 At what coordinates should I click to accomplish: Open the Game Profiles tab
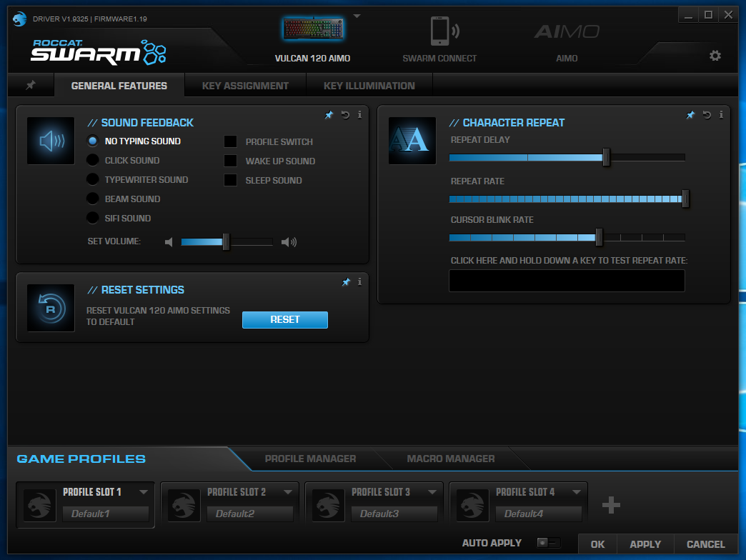(x=81, y=459)
